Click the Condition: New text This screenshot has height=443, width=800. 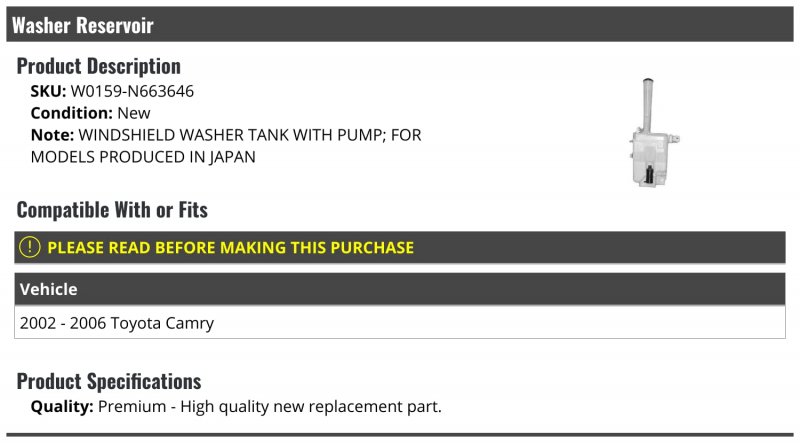90,113
